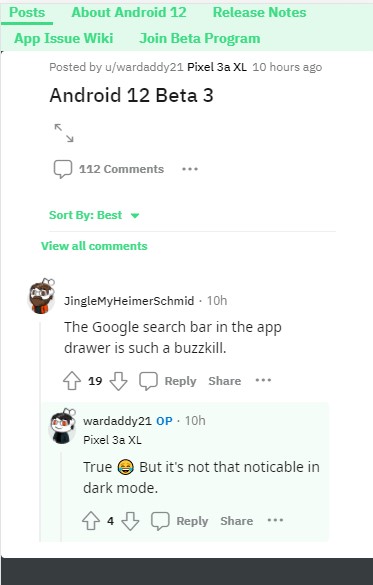Click the 112 Comments speech bubble icon
373x585 pixels.
[x=63, y=169]
